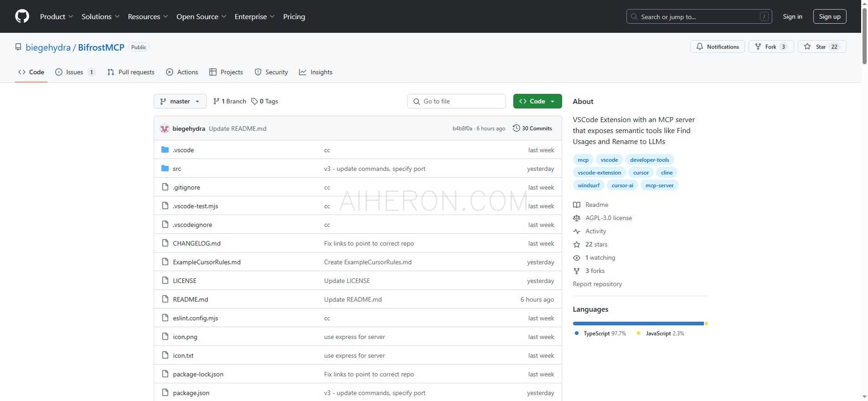Click the license scale icon
The width and height of the screenshot is (868, 401).
point(577,218)
